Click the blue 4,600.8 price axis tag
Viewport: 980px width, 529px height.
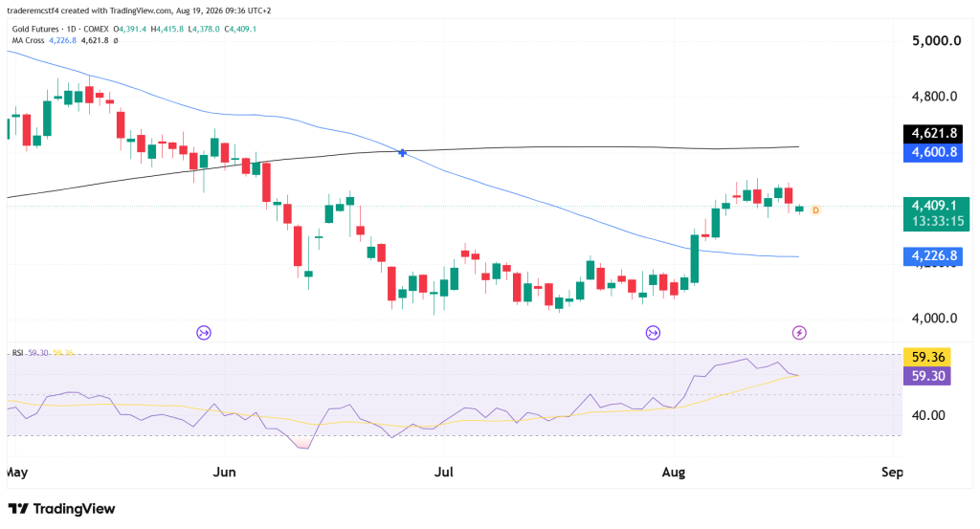(x=933, y=152)
